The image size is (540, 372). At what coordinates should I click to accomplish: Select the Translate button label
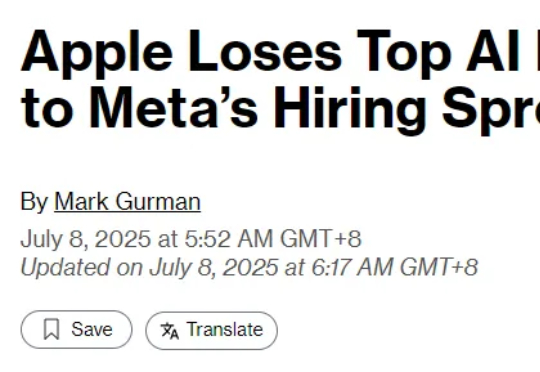tap(225, 330)
